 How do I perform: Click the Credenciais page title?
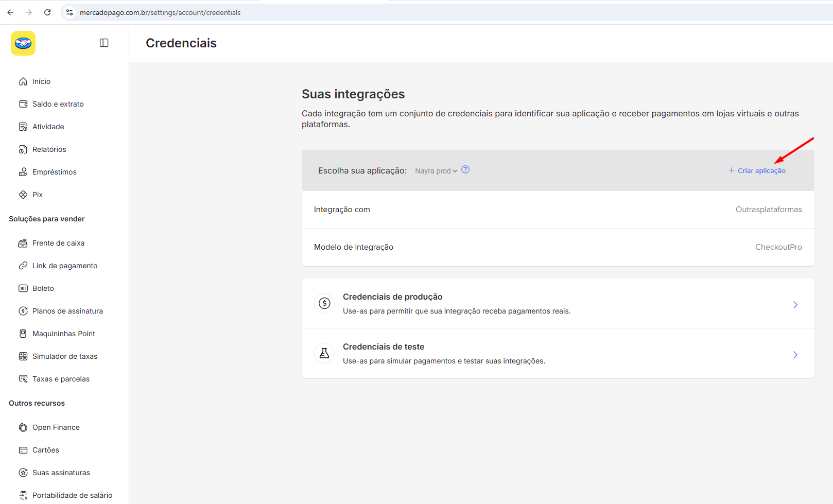pyautogui.click(x=181, y=43)
